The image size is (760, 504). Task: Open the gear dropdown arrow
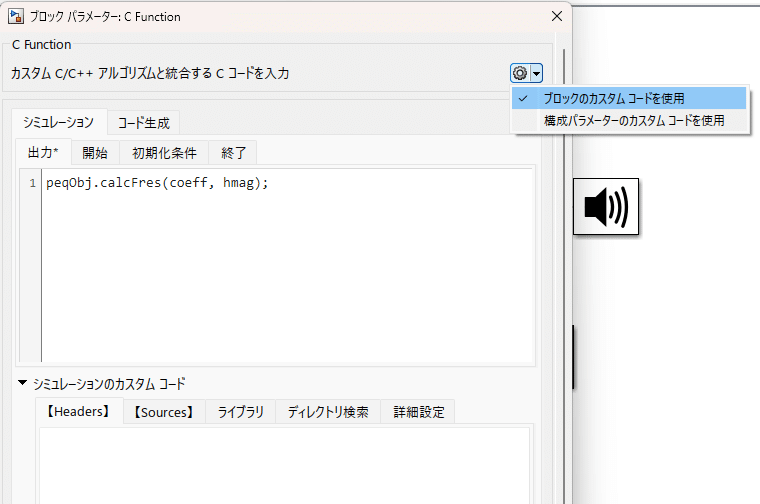point(536,74)
